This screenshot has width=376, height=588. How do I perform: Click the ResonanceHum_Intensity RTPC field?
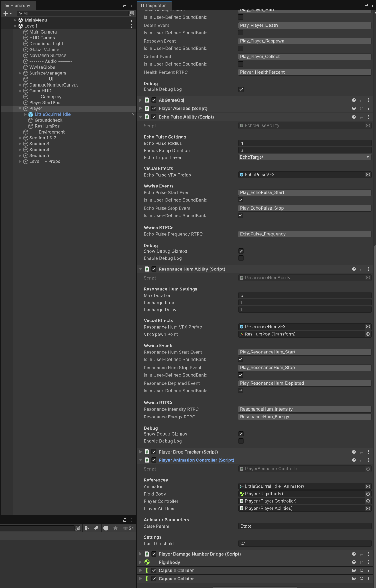[305, 409]
